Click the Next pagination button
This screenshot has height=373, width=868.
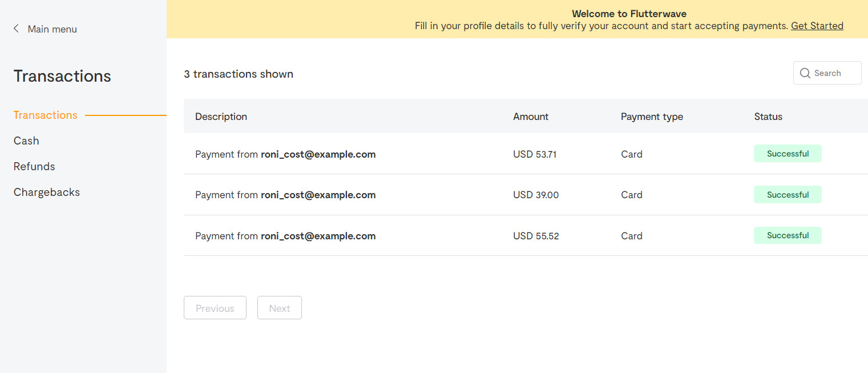point(280,308)
